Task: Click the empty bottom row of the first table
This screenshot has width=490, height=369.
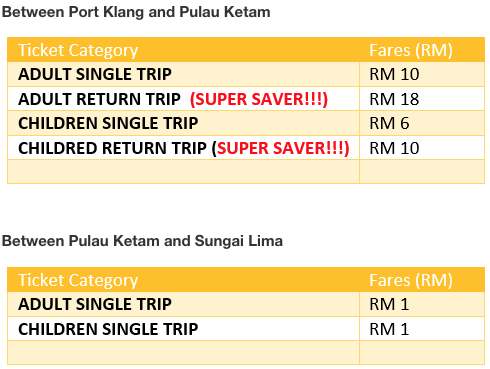Action: click(246, 172)
